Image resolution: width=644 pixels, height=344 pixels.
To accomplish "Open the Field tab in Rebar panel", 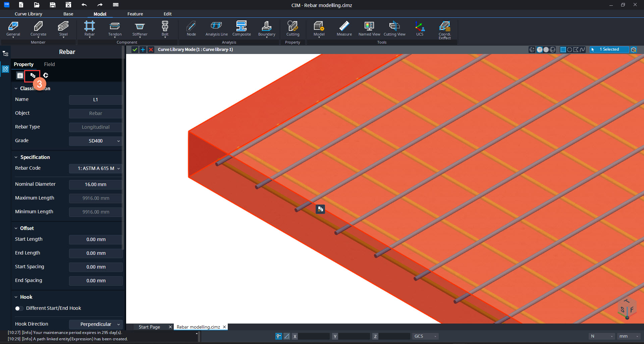I will (49, 64).
